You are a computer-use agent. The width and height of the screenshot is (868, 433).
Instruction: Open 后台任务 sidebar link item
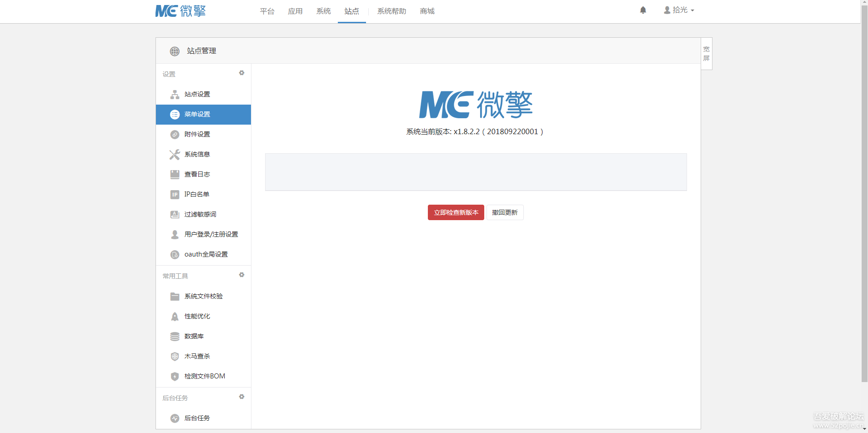click(203, 418)
